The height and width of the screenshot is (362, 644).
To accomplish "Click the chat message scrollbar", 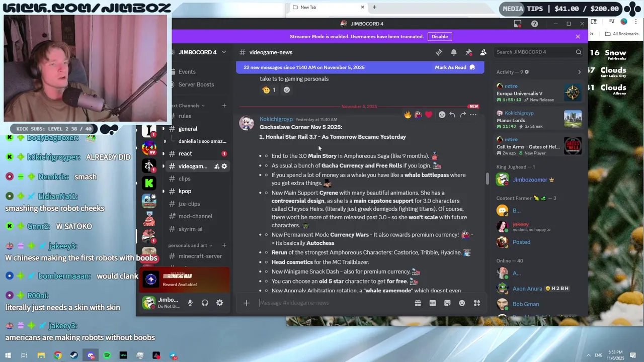I will click(487, 178).
